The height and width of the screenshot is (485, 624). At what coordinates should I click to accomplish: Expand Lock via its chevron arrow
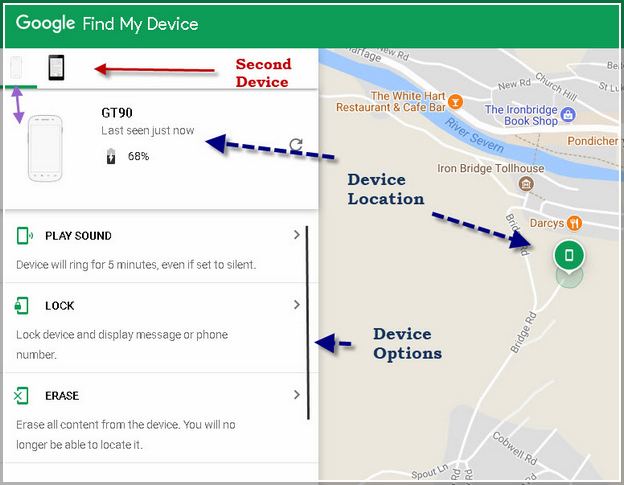click(x=296, y=305)
